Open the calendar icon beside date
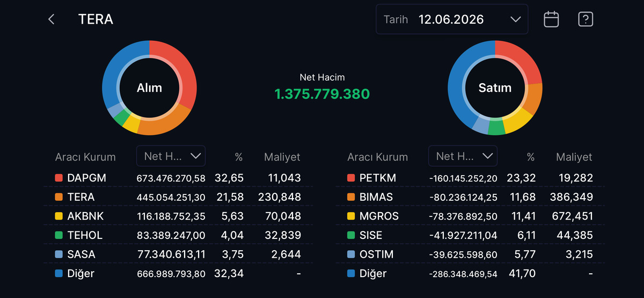 pos(551,19)
